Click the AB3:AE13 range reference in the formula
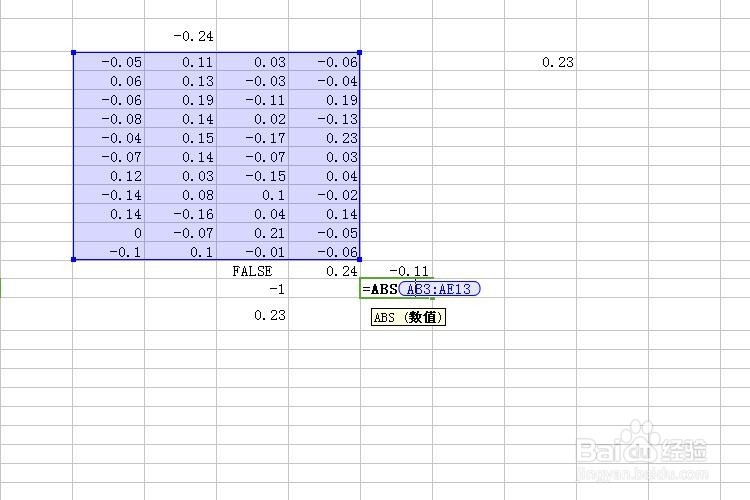750x500 pixels. click(439, 289)
